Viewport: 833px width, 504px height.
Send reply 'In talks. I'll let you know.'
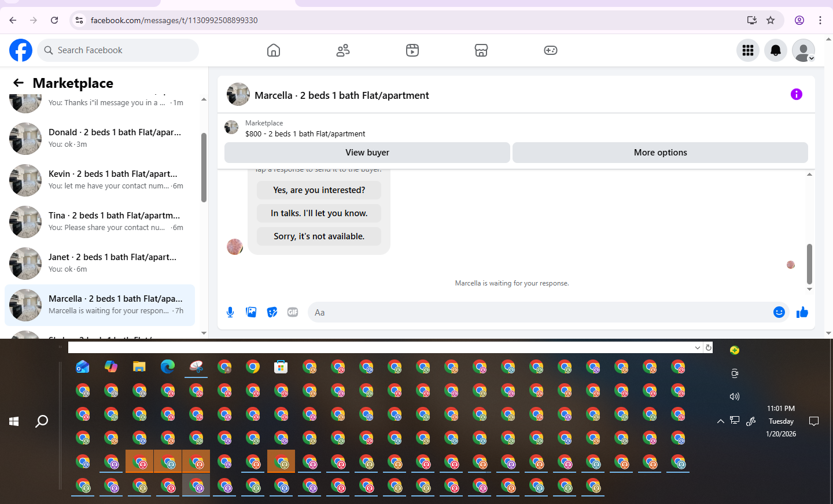coord(319,213)
